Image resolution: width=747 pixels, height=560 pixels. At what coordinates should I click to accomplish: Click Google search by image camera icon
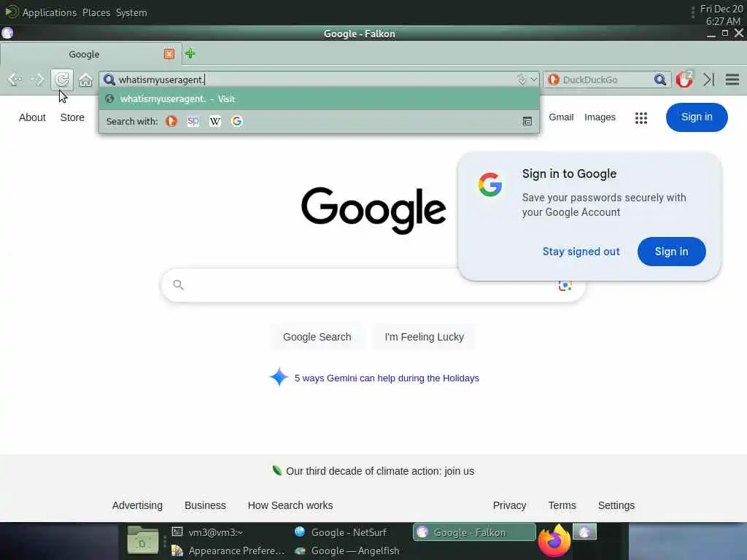[x=565, y=285]
